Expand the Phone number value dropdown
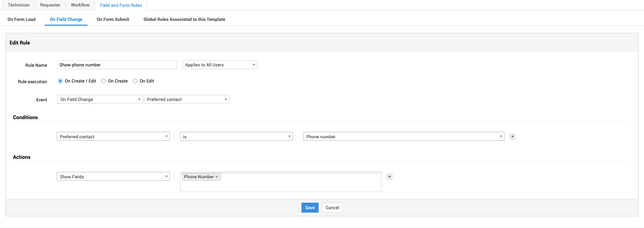The height and width of the screenshot is (228, 644). 404,136
